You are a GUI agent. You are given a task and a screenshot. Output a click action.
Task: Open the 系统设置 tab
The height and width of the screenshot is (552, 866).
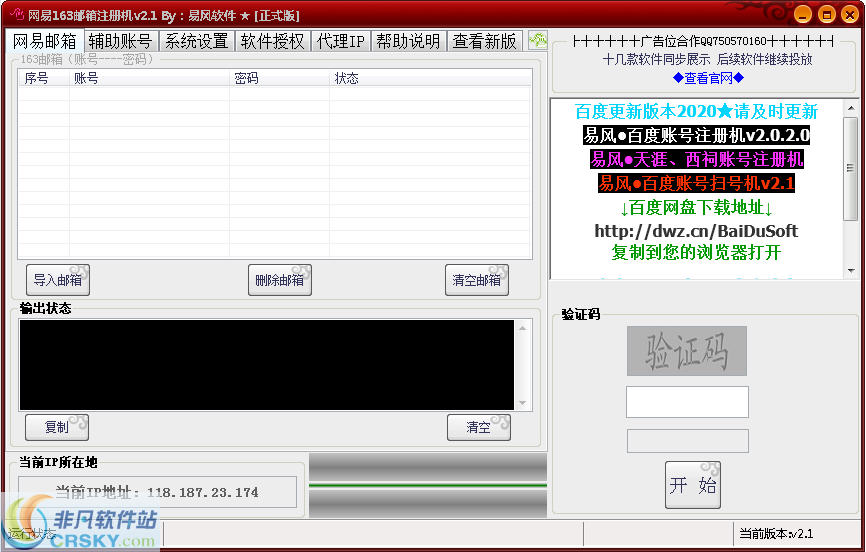pyautogui.click(x=197, y=41)
